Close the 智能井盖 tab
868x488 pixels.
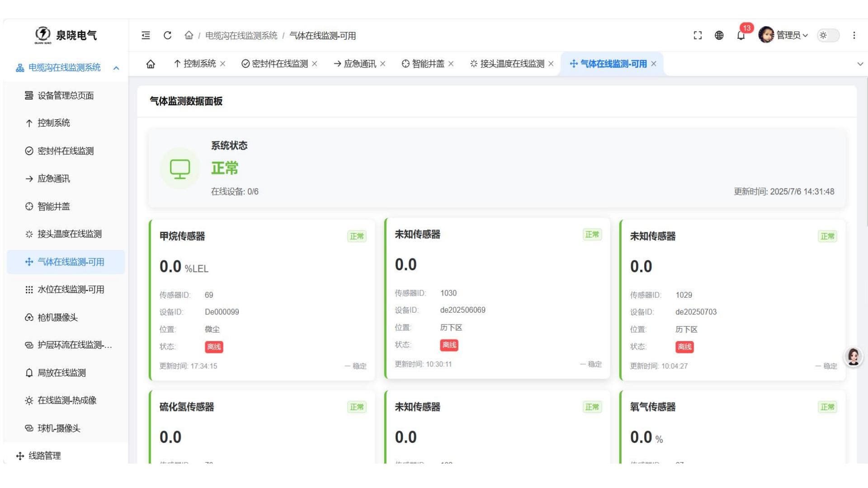[451, 64]
